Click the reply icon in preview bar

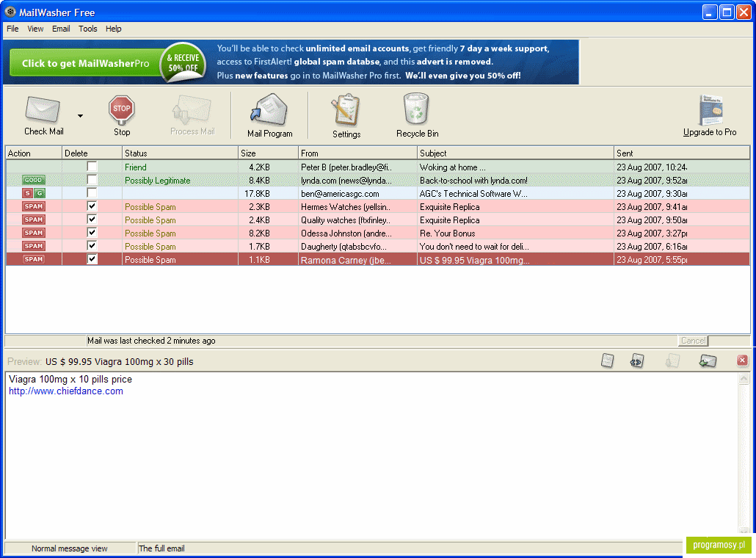click(708, 360)
